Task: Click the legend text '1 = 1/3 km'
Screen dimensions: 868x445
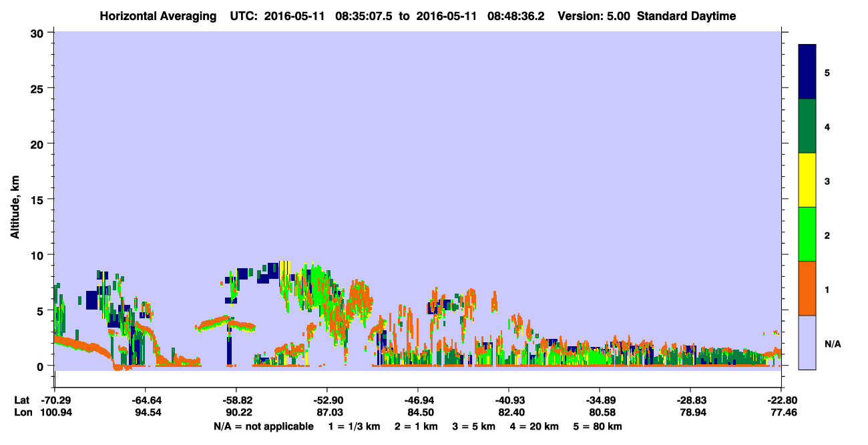Action: 355,426
